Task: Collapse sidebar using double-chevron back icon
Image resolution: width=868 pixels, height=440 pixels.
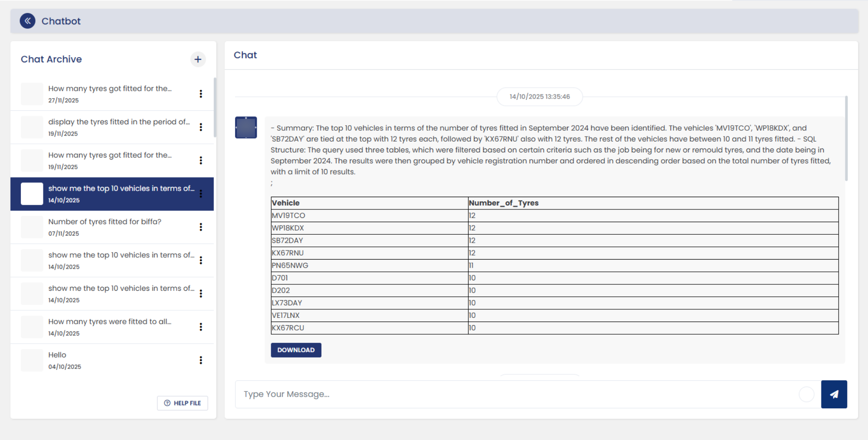Action: pyautogui.click(x=28, y=21)
